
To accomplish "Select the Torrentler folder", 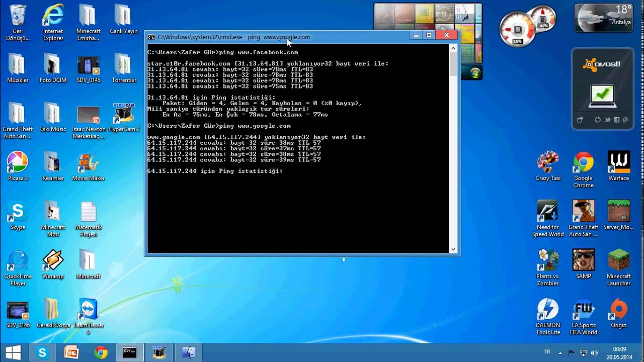I will point(124,68).
